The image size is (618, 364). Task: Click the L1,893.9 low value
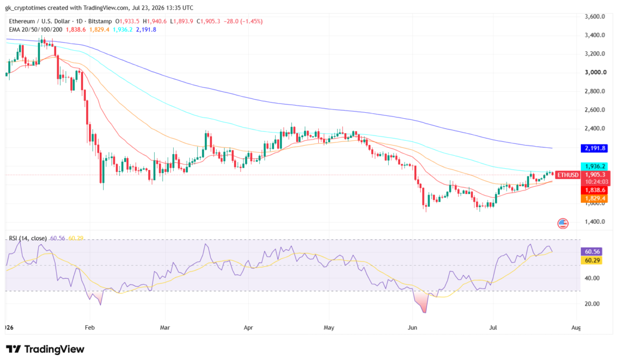point(182,21)
